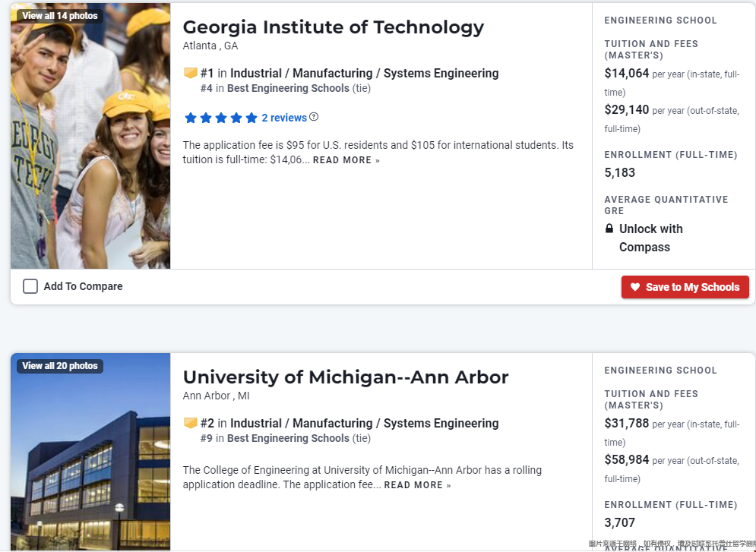756x552 pixels.
Task: Click the rank badge icon beside Michigan's #2
Action: pos(190,424)
